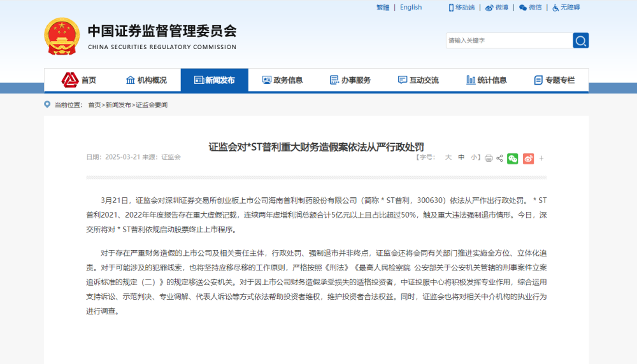Screen dimensions: 637x364
Task: Click the blue search magnifier button
Action: pos(580,41)
